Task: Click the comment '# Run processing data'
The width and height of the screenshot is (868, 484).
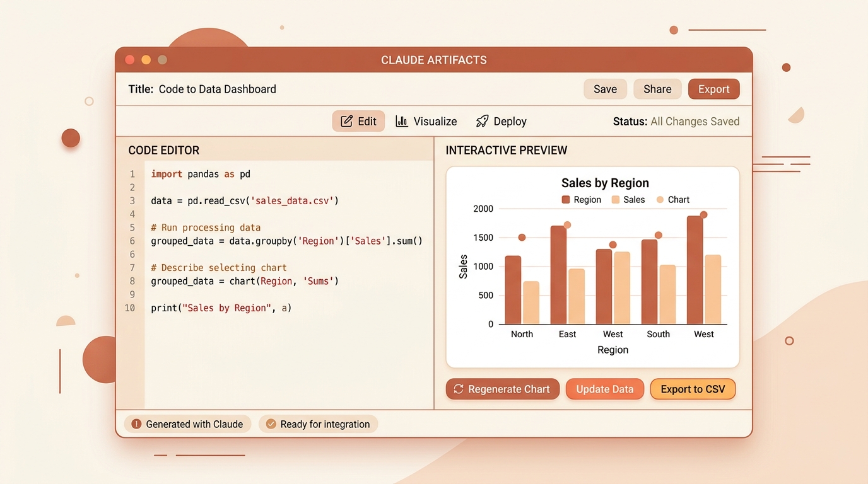Action: (206, 228)
